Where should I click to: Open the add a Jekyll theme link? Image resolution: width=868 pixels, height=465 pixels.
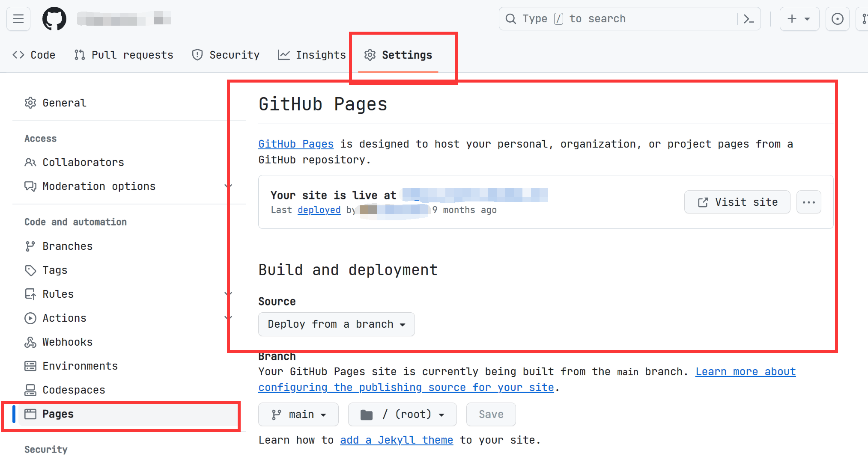pyautogui.click(x=396, y=440)
